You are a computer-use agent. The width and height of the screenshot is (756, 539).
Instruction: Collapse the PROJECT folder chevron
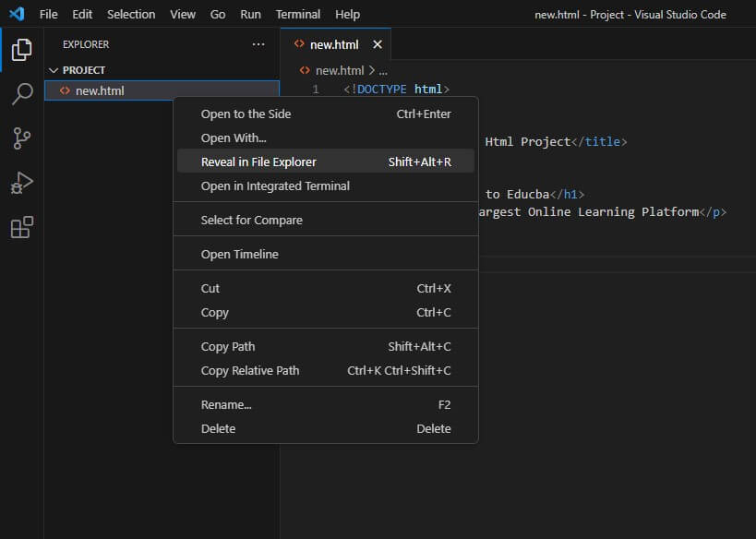pyautogui.click(x=55, y=69)
